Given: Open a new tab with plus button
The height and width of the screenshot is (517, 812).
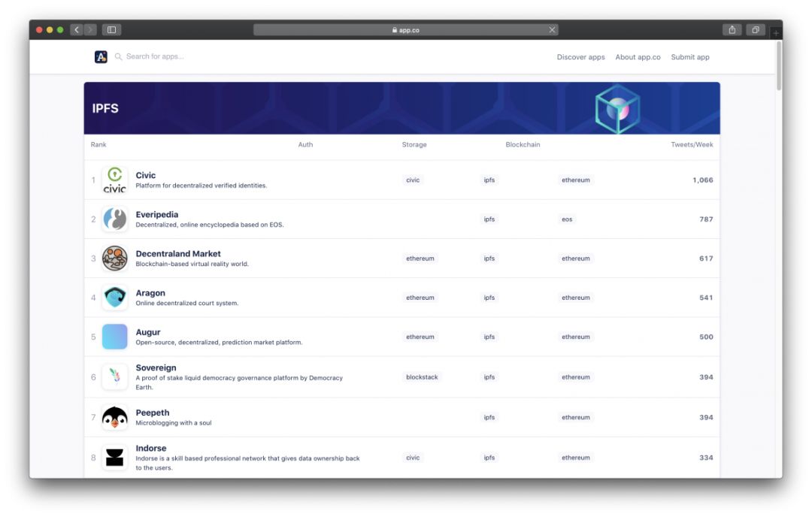Looking at the screenshot, I should pos(776,33).
